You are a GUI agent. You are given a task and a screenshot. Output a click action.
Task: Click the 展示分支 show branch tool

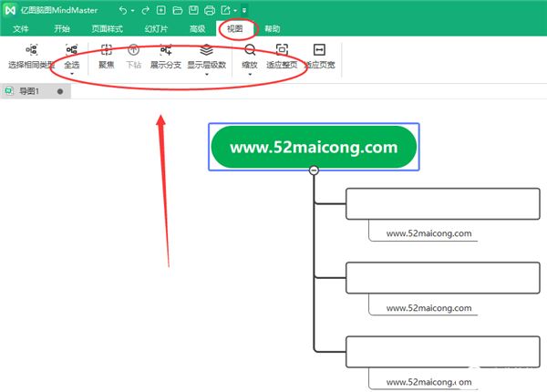click(166, 57)
